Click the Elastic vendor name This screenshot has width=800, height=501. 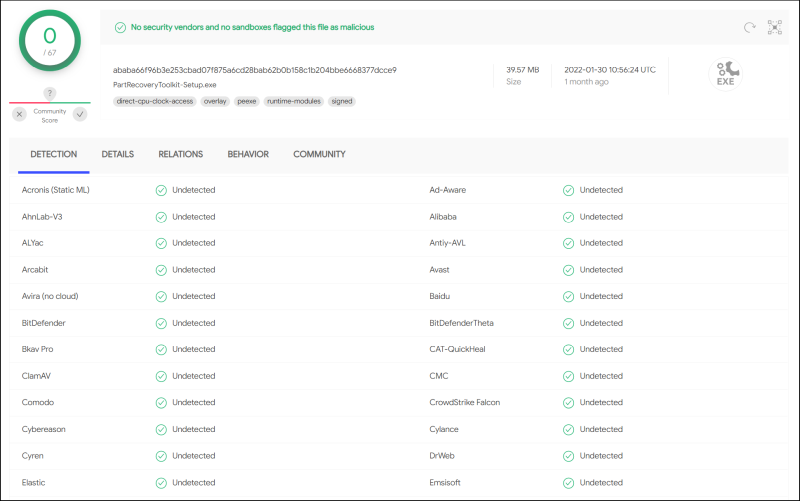tap(33, 483)
